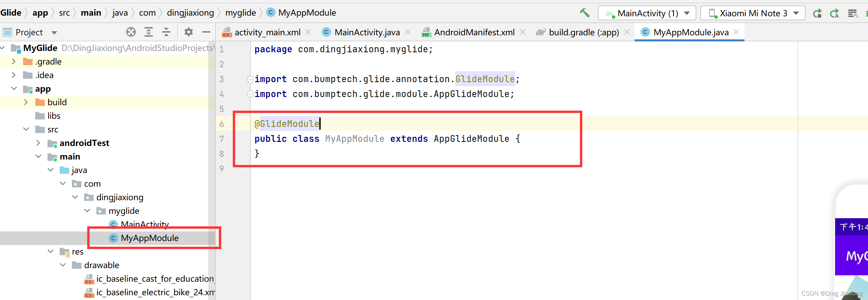
Task: Collapse the com package
Action: click(x=63, y=184)
